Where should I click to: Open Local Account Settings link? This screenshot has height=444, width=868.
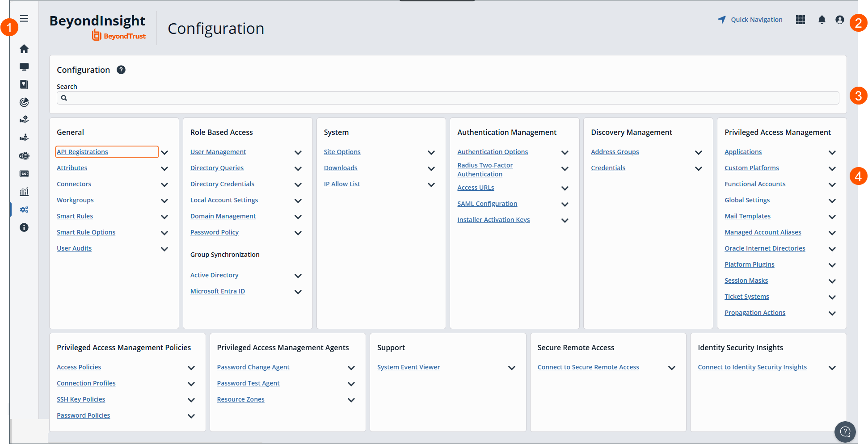click(x=224, y=200)
